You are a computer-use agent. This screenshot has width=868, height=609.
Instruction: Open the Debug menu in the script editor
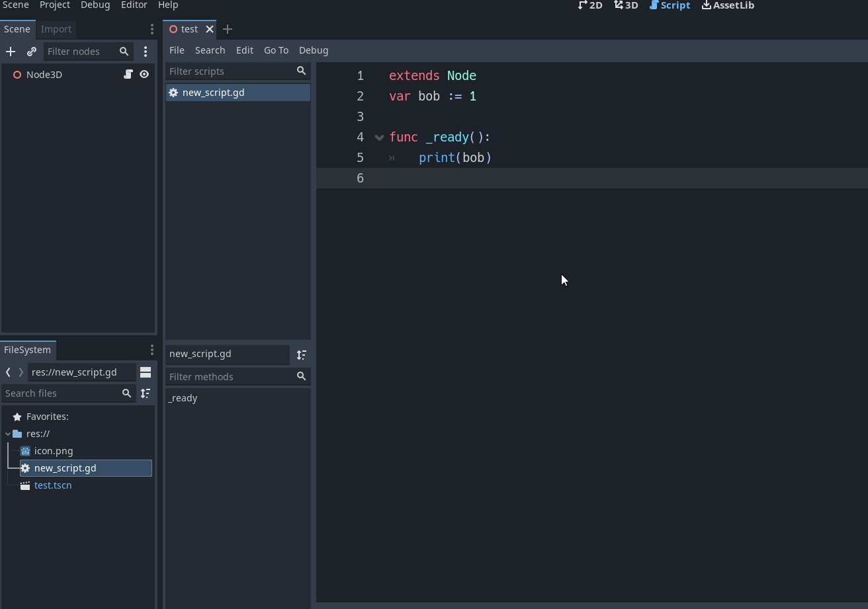(314, 50)
